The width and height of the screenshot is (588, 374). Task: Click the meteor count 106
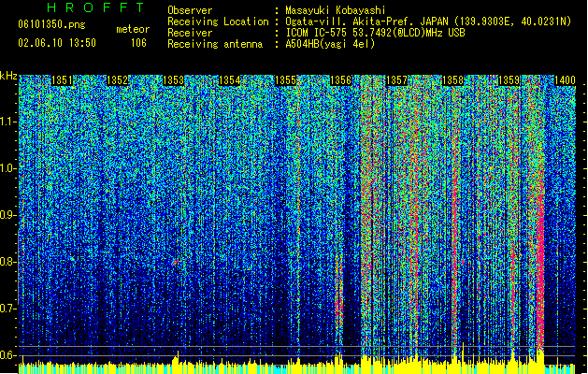pos(138,43)
